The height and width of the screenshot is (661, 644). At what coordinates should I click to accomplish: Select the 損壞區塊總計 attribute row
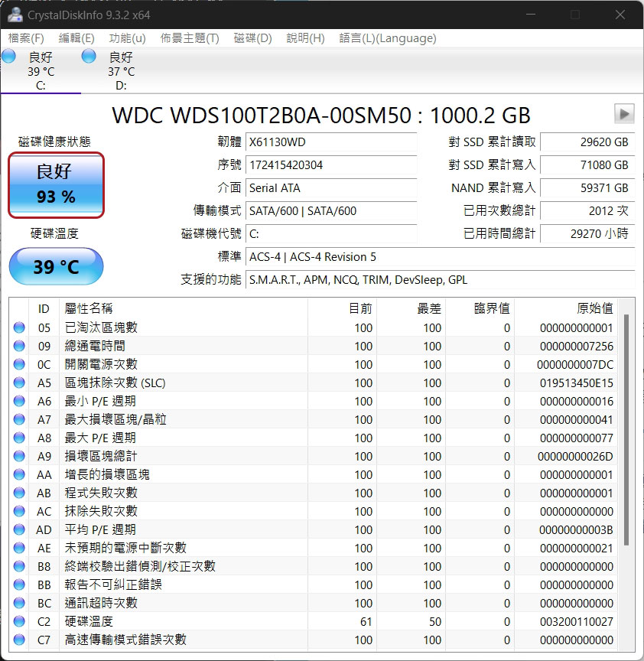click(x=313, y=456)
